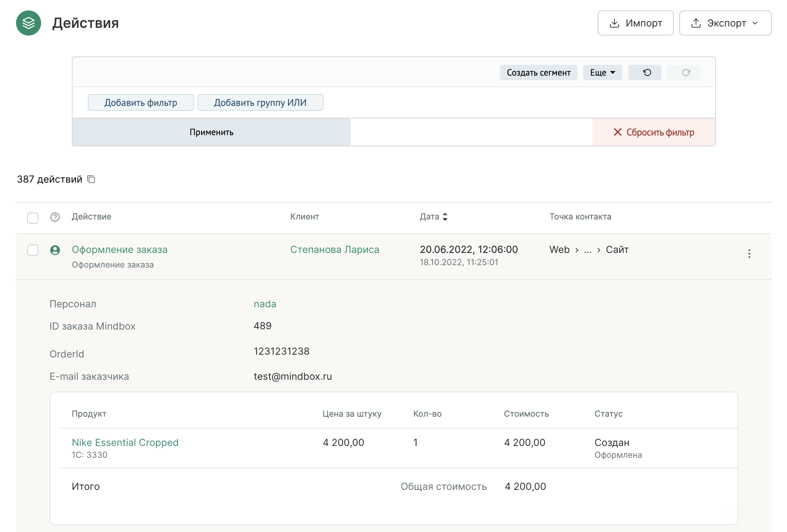Click the Цена за штуку column header

click(x=352, y=414)
